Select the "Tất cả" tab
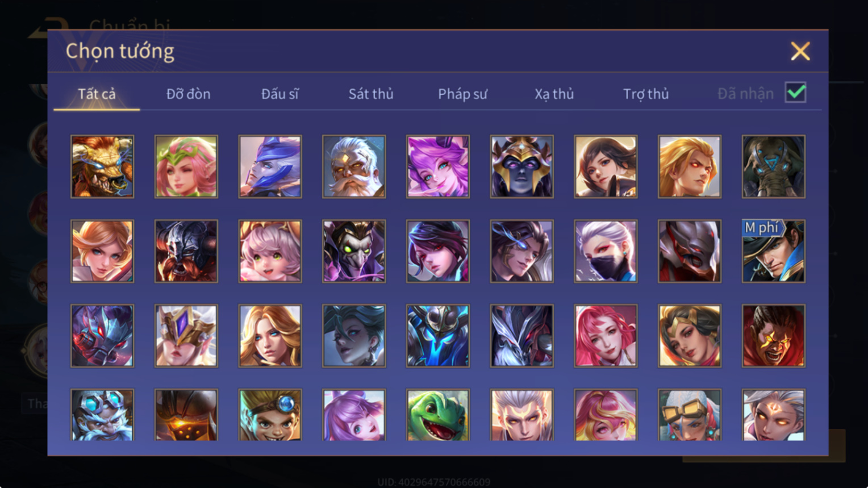The width and height of the screenshot is (868, 488). tap(97, 94)
